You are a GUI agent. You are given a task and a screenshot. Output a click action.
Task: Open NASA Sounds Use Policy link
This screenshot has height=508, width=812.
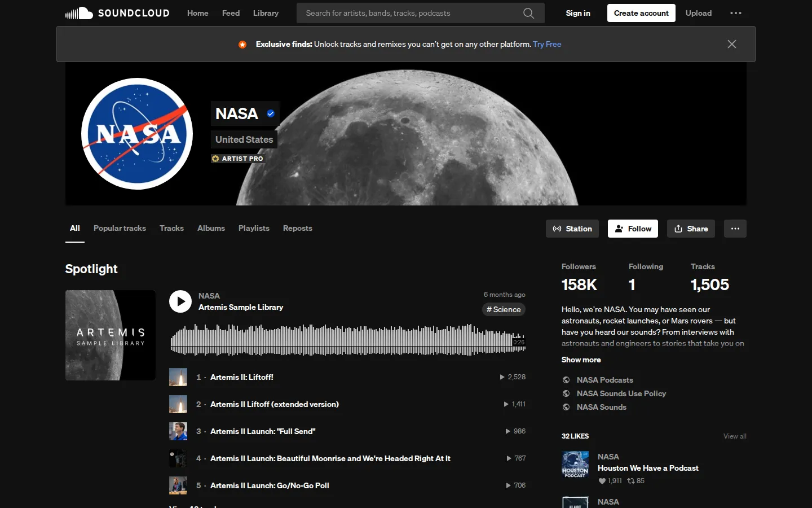click(621, 393)
